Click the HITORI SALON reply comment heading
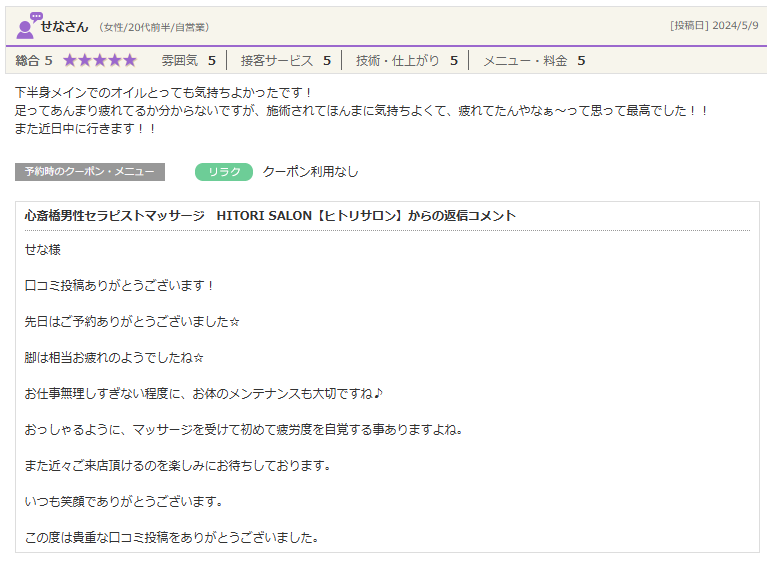Screen dimensions: 767x572 pos(270,216)
